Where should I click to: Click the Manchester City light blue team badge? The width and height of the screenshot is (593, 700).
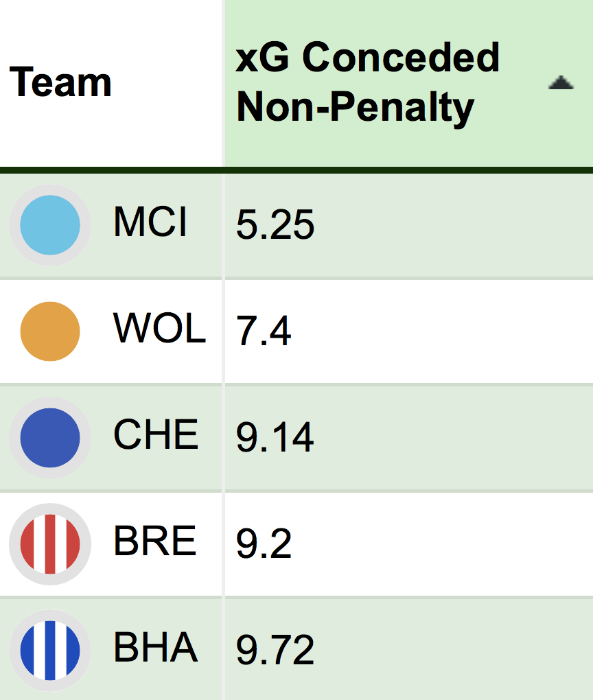click(50, 225)
